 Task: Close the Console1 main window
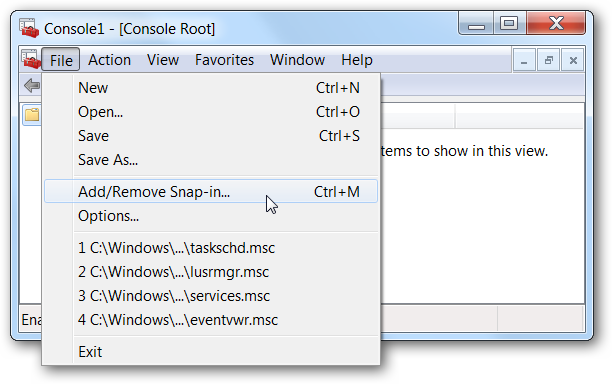[x=556, y=23]
